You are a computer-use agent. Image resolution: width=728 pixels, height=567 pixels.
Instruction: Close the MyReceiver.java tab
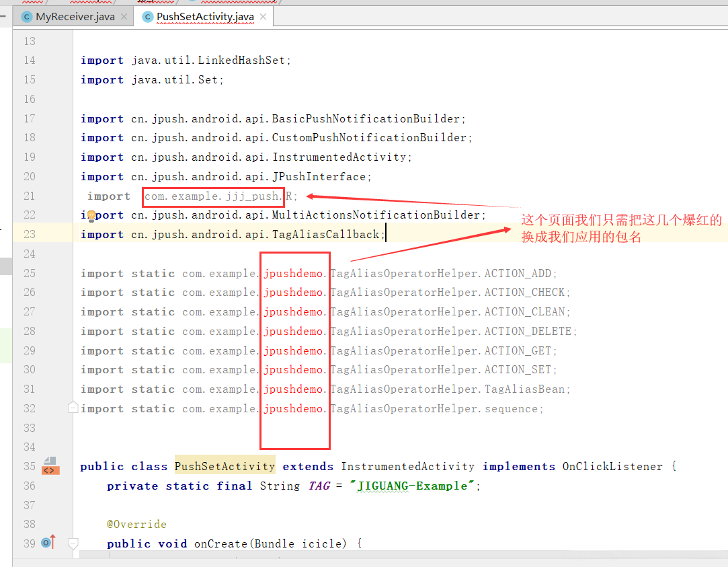pyautogui.click(x=124, y=17)
